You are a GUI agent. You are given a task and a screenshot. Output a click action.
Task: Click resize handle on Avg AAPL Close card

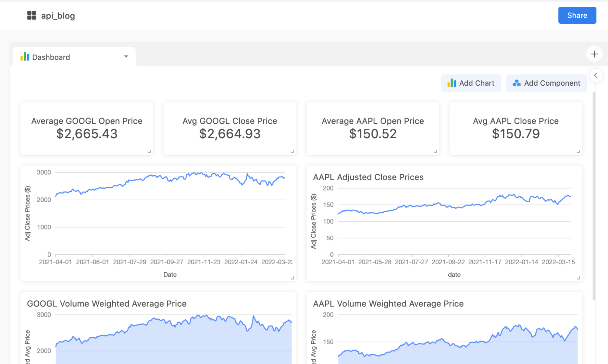tap(578, 151)
